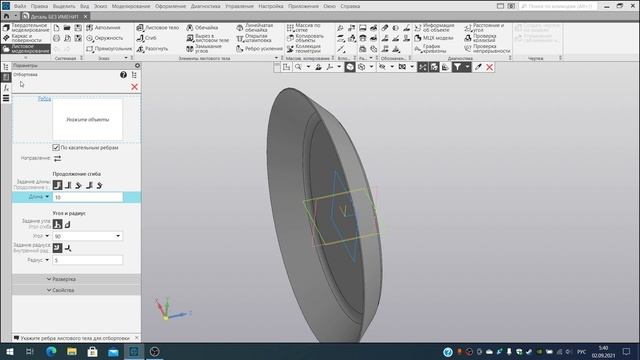Open Информация об объекте diagnostic
Viewport: 640px width, 360px height.
(434, 27)
